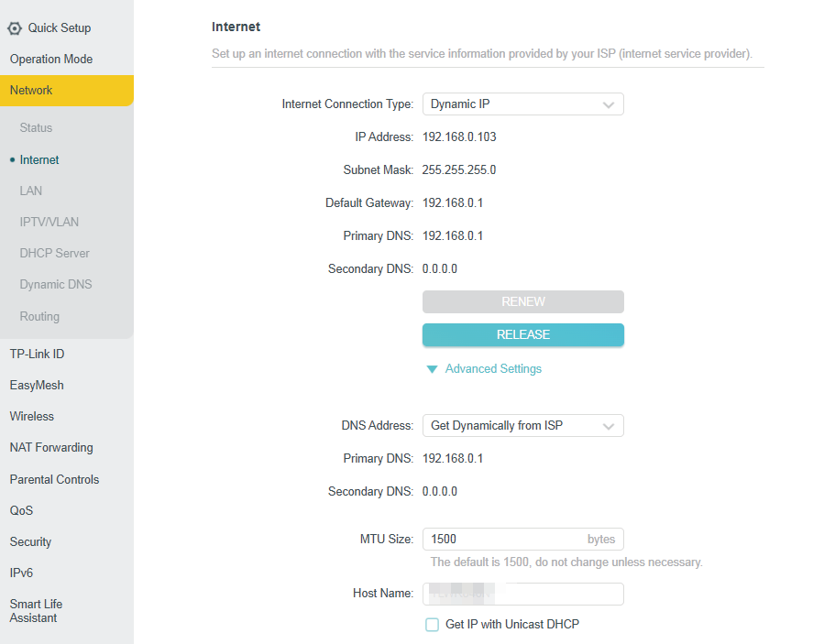Open the Wireless settings menu
The width and height of the screenshot is (835, 644).
point(32,417)
